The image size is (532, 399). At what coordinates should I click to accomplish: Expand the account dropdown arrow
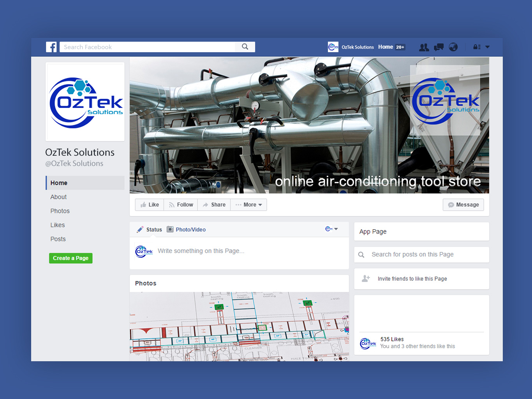488,47
